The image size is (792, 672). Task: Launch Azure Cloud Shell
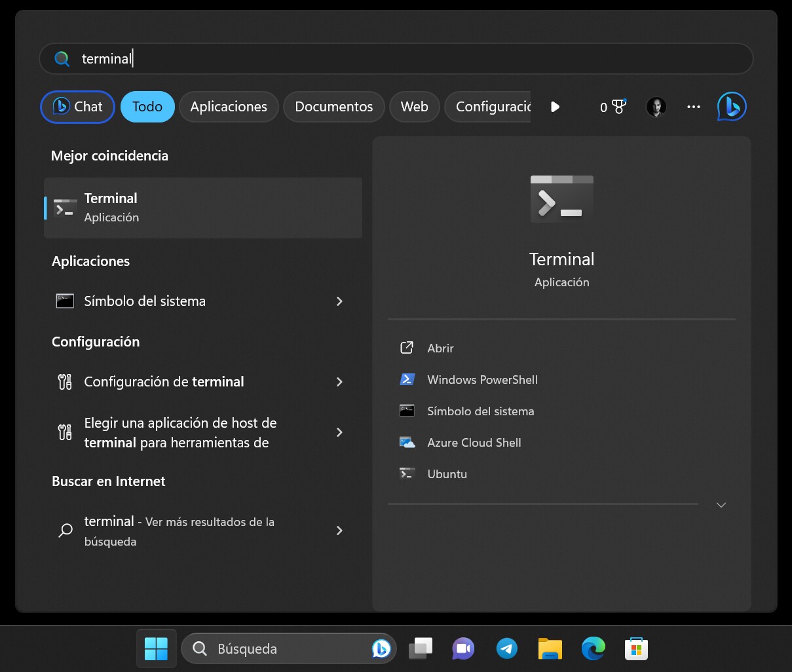pyautogui.click(x=474, y=442)
